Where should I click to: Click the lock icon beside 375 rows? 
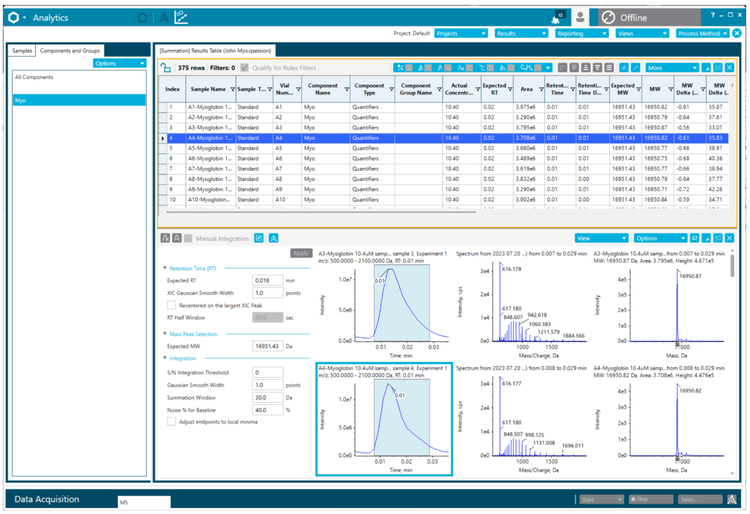[166, 68]
